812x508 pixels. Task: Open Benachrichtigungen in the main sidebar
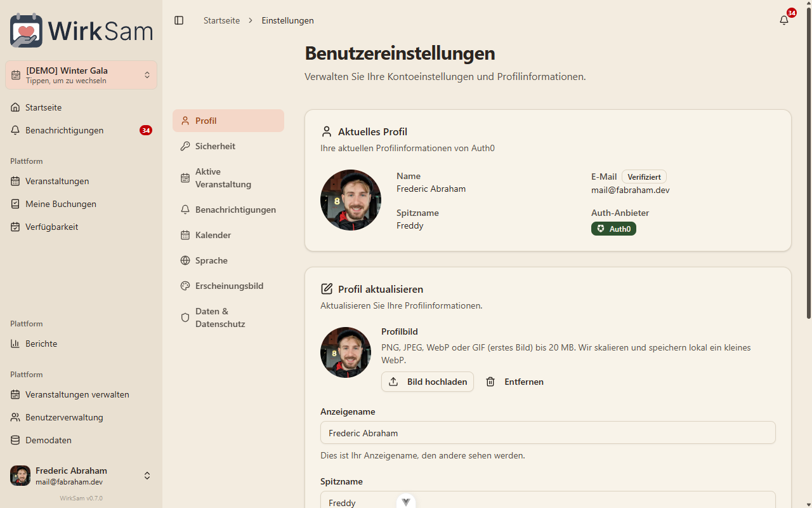(81, 130)
